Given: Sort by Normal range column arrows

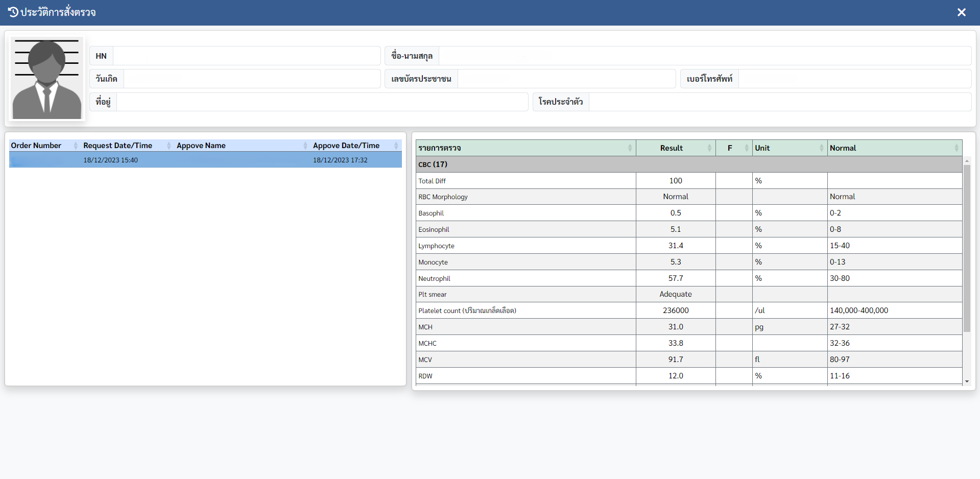Looking at the screenshot, I should pyautogui.click(x=956, y=148).
